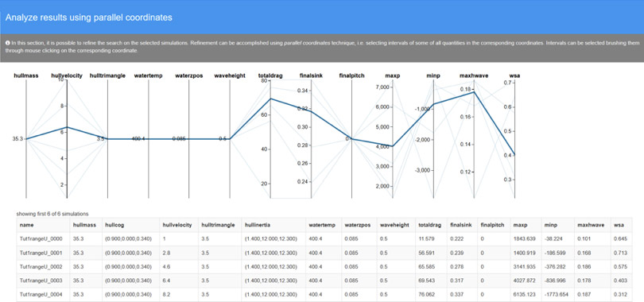Click the maxp axis label

coord(393,75)
